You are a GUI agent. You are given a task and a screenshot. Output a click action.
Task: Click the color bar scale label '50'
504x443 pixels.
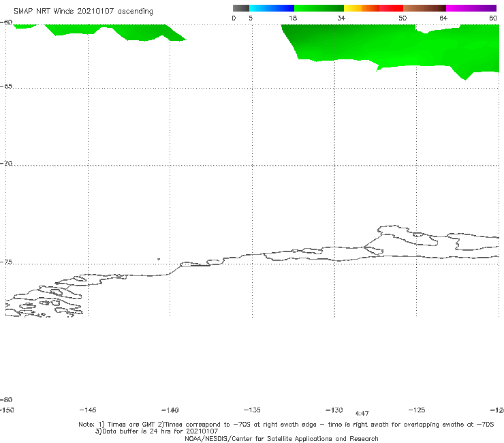[x=403, y=18]
